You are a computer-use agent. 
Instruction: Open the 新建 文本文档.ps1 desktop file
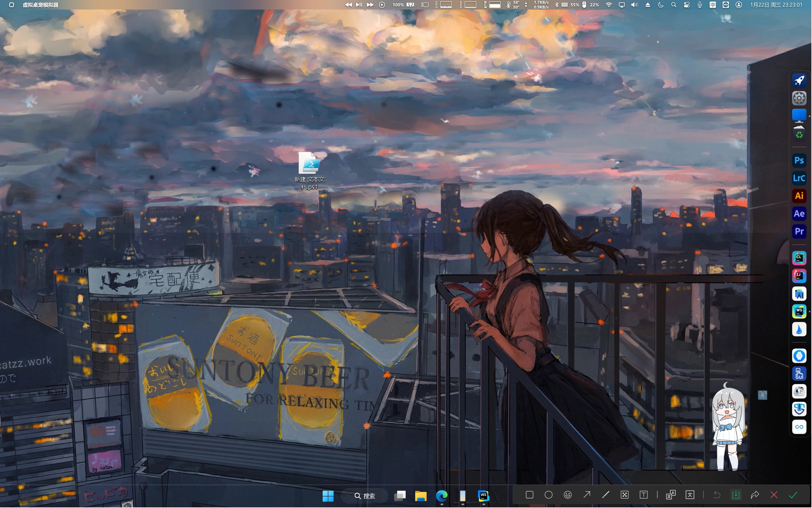(309, 164)
